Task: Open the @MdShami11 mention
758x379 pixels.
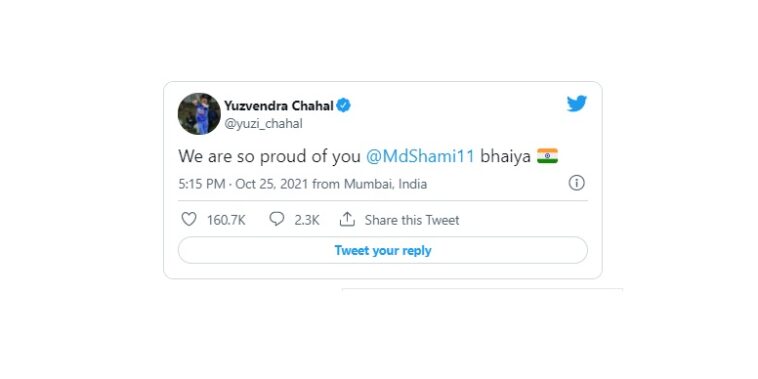Action: (420, 156)
